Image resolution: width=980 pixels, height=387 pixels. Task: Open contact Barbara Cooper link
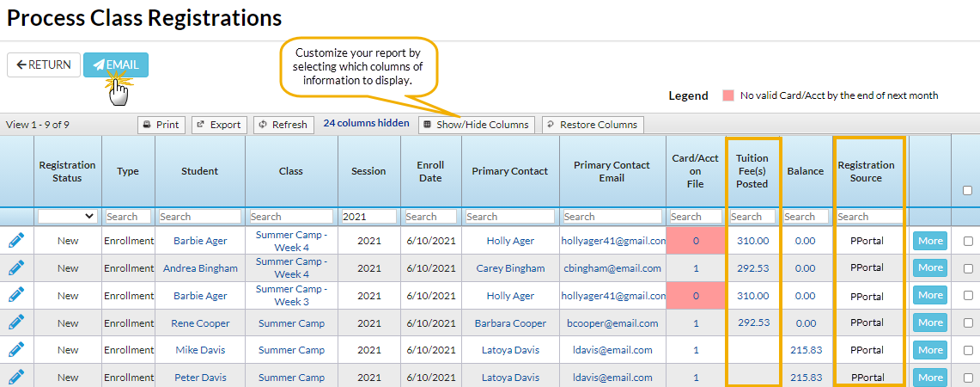(x=510, y=323)
